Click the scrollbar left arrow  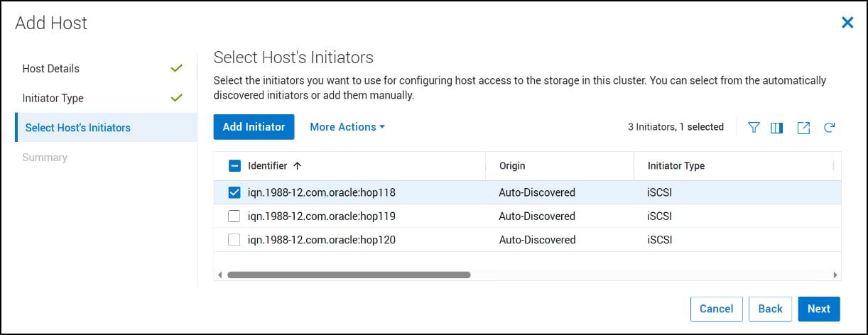point(220,275)
